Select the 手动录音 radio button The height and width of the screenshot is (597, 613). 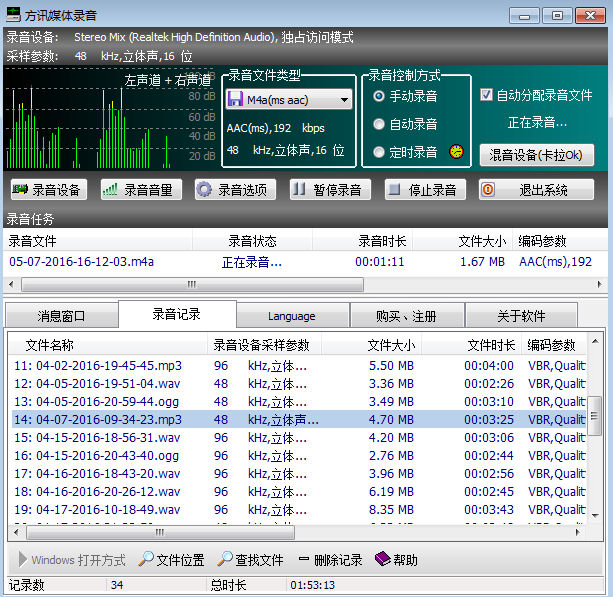tap(379, 97)
